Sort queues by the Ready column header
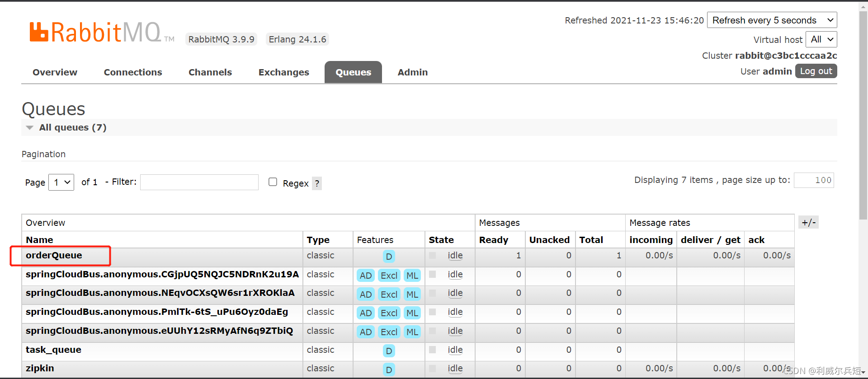Viewport: 868px width, 379px height. point(494,240)
